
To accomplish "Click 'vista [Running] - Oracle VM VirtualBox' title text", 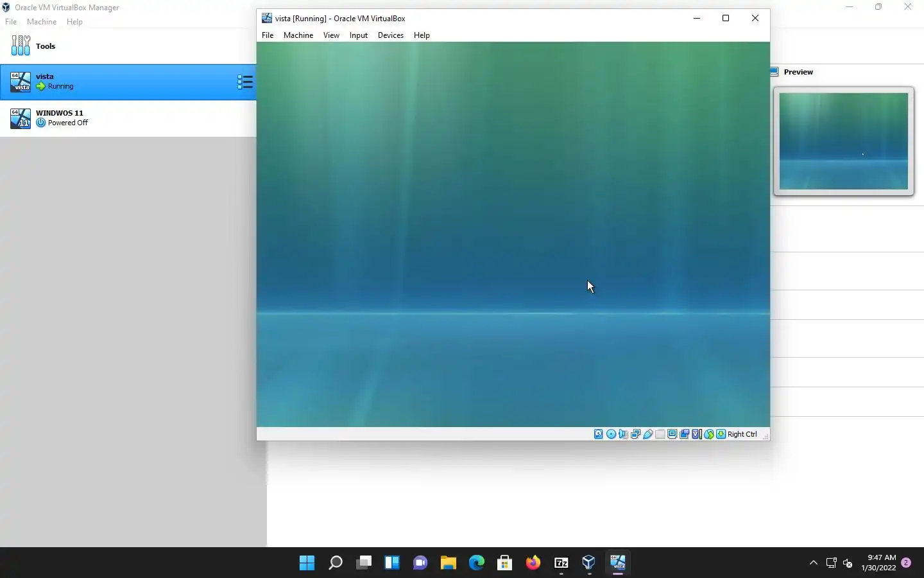I will (340, 19).
